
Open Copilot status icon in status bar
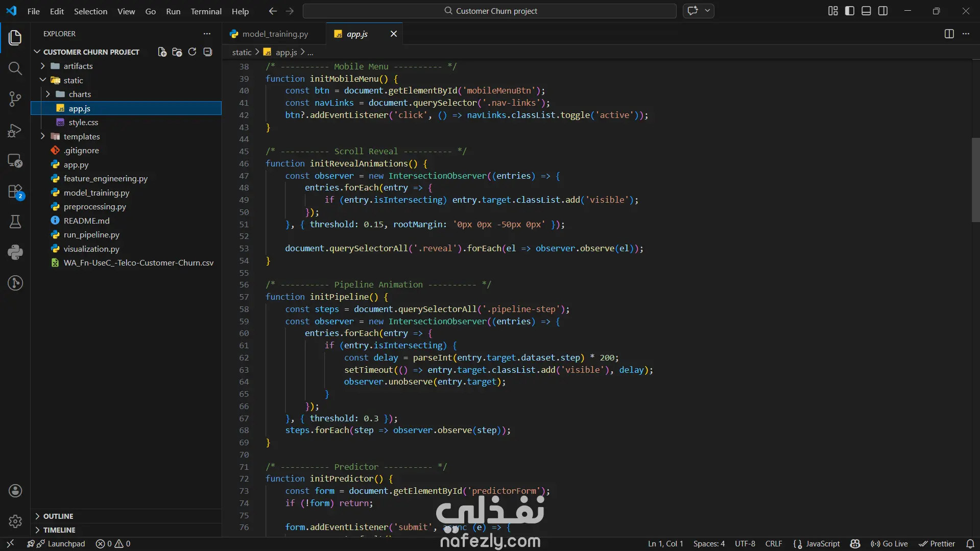(855, 544)
